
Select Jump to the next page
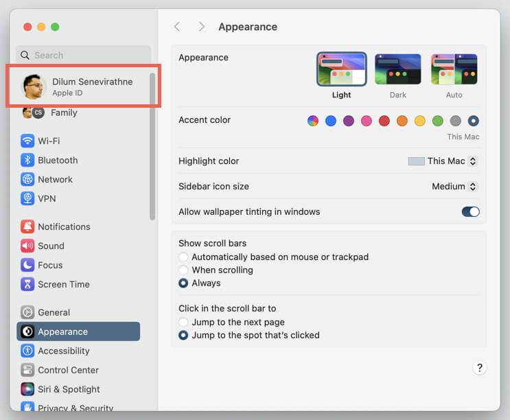(183, 322)
